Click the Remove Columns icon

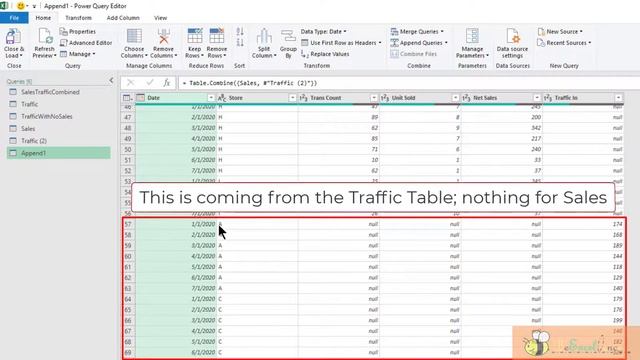[x=164, y=36]
